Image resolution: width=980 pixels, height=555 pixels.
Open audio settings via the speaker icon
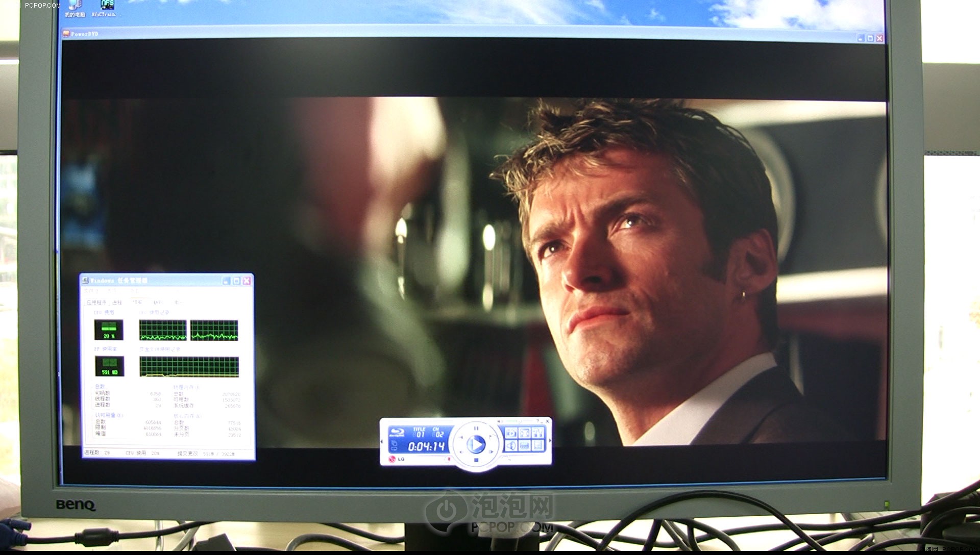tap(511, 445)
